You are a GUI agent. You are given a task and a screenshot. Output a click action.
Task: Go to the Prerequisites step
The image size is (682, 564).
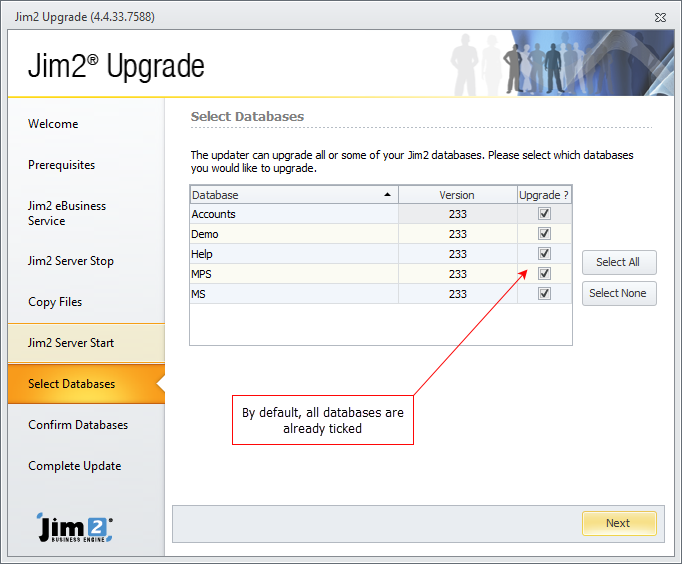pos(61,165)
